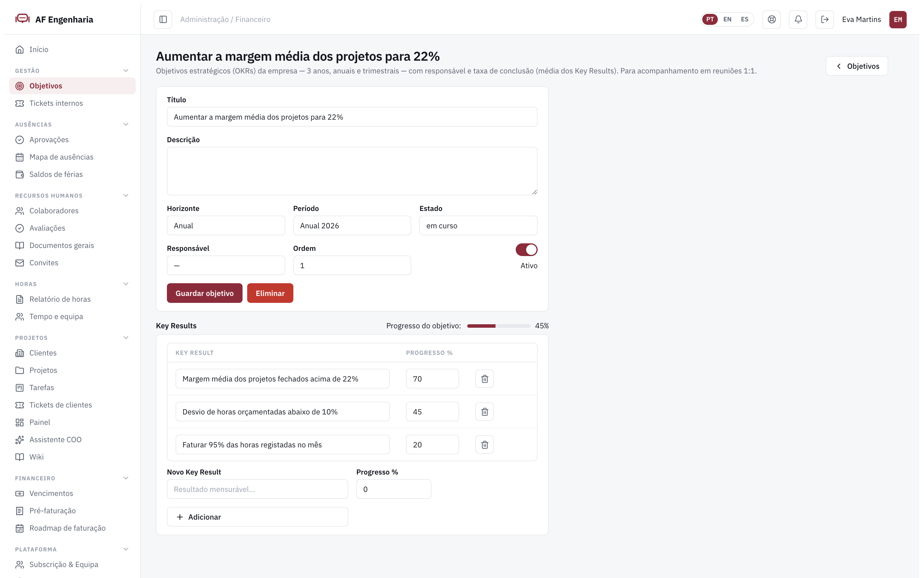924x578 pixels.
Task: Delete the Faturar 95% key result
Action: pyautogui.click(x=485, y=444)
